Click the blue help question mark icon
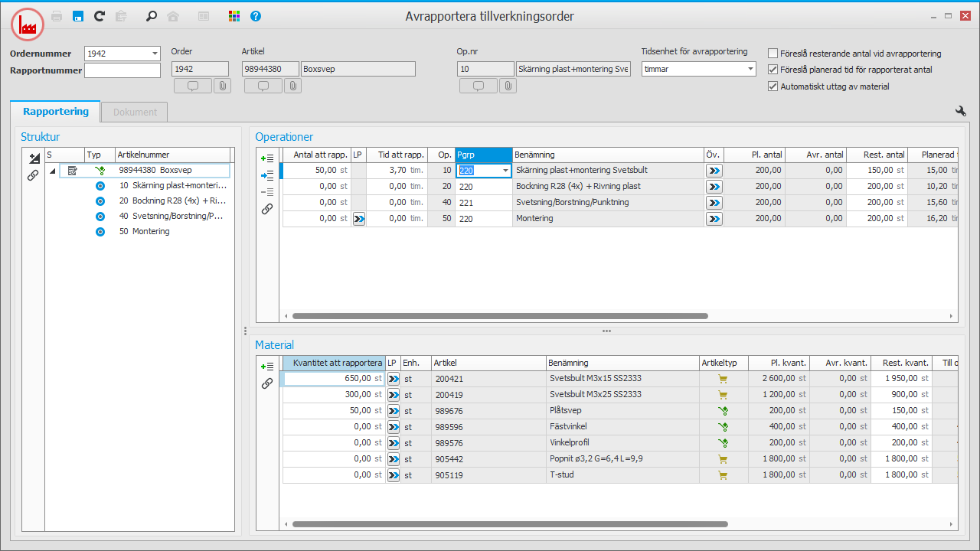The height and width of the screenshot is (551, 980). [256, 16]
